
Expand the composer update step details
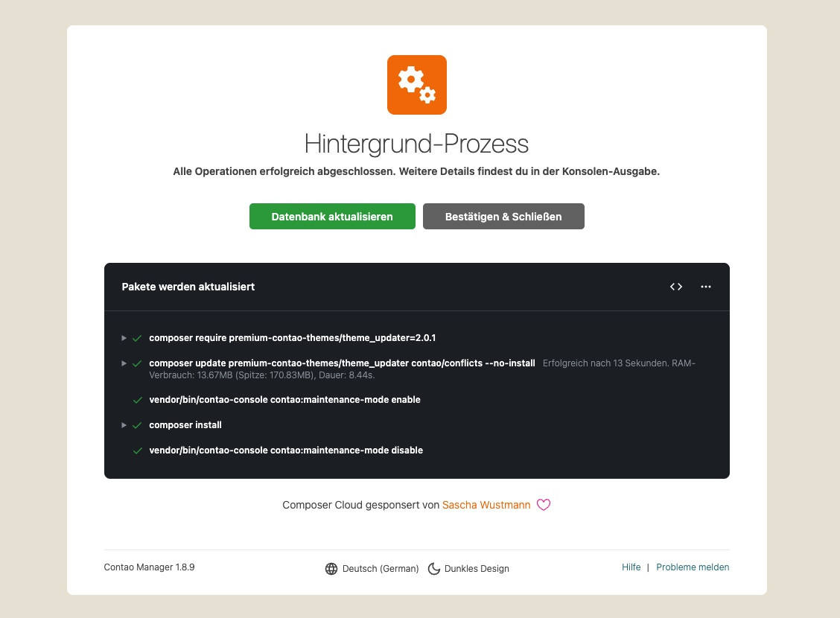(124, 363)
